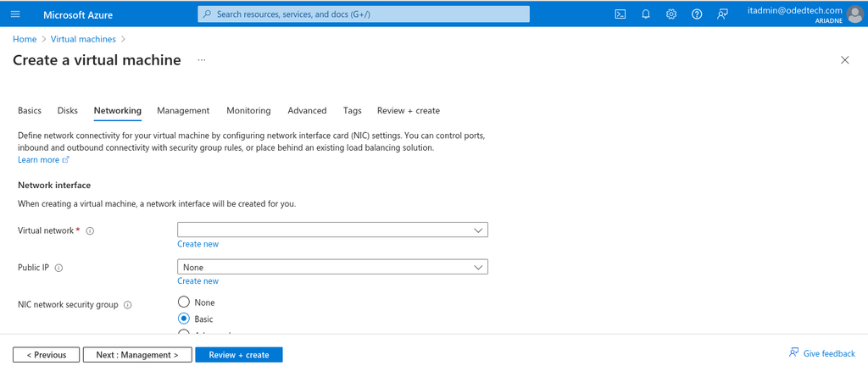Click the itadmin@odedtech.com account name

click(794, 10)
